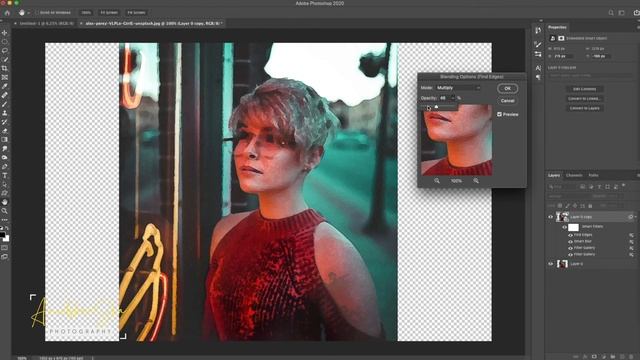Click the opacity slider handle
Screen dimensions: 640x360
click(x=436, y=107)
